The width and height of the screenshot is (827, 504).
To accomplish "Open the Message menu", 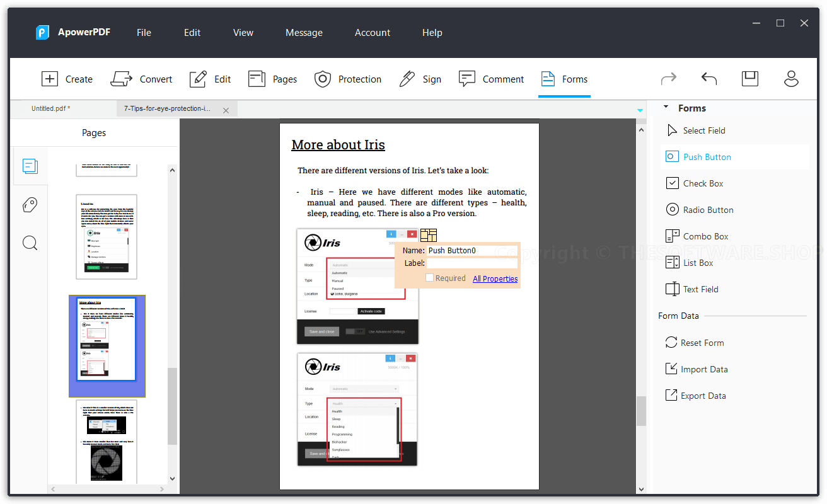I will 304,33.
